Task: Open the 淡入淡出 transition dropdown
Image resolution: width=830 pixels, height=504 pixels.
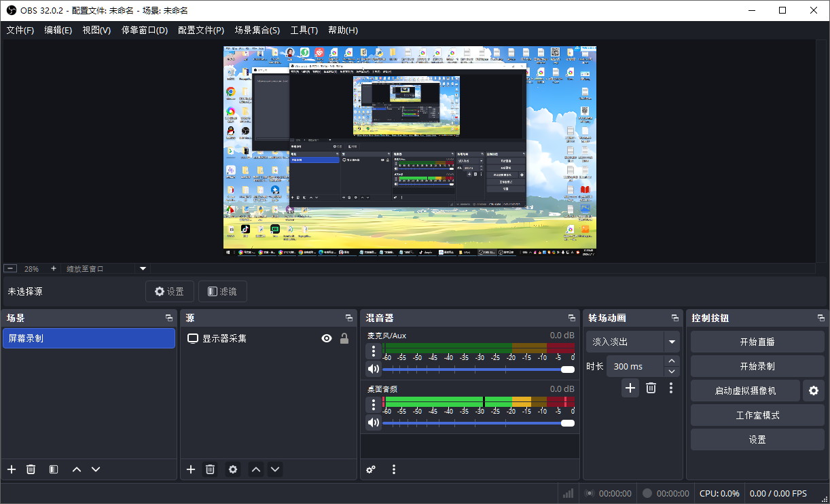Action: click(633, 342)
